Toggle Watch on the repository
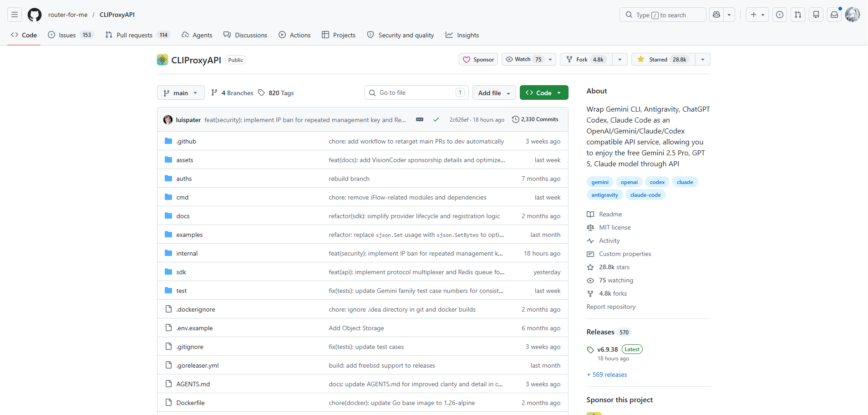This screenshot has height=415, width=868. (x=523, y=59)
